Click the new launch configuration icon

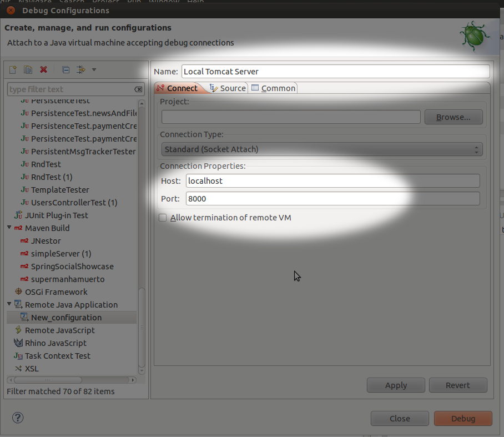point(13,69)
